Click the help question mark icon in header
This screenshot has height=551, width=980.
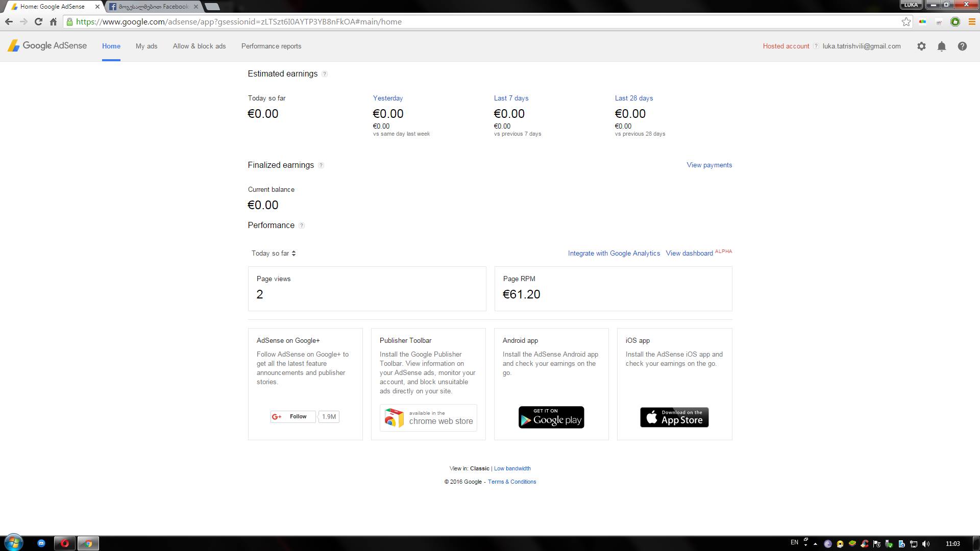[x=962, y=46]
